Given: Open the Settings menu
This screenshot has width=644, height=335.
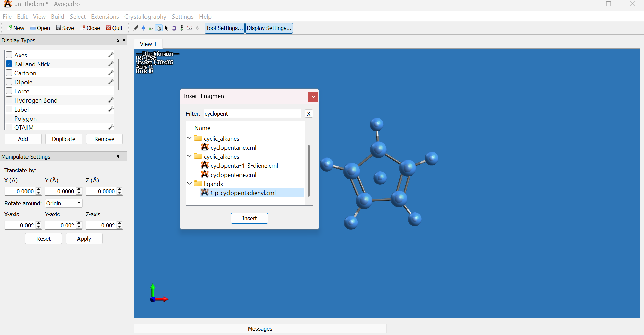Looking at the screenshot, I should coord(182,17).
